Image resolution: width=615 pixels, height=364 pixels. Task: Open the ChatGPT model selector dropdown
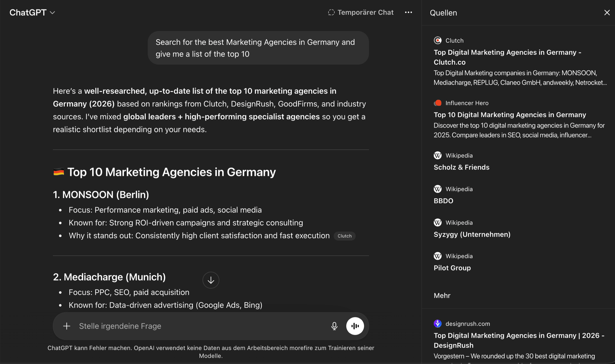[x=32, y=13]
